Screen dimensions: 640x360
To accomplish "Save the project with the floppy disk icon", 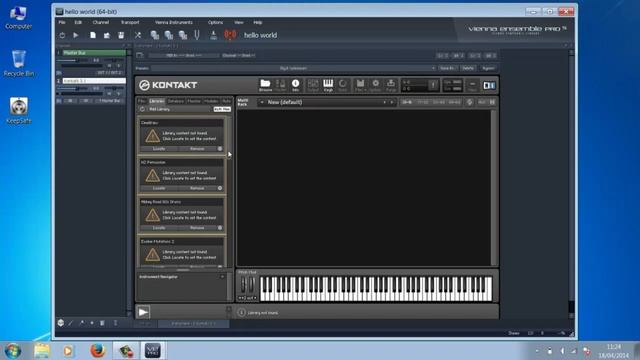I will [x=121, y=36].
